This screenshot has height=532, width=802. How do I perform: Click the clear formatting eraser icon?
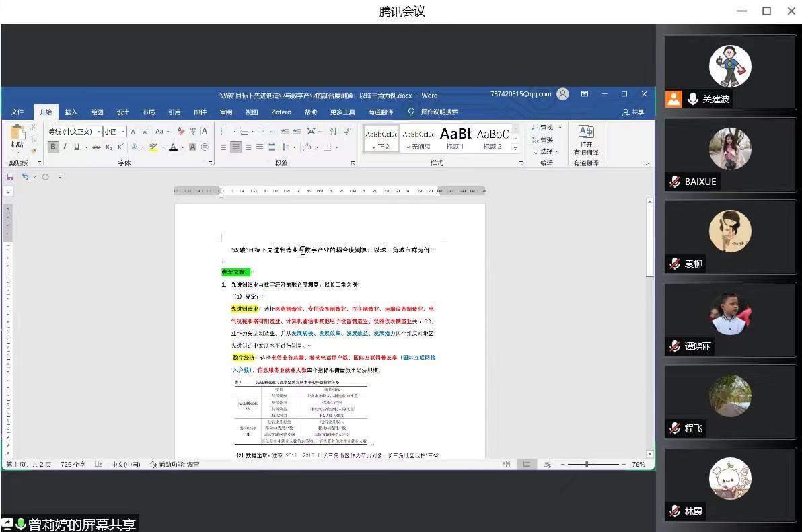(x=181, y=132)
